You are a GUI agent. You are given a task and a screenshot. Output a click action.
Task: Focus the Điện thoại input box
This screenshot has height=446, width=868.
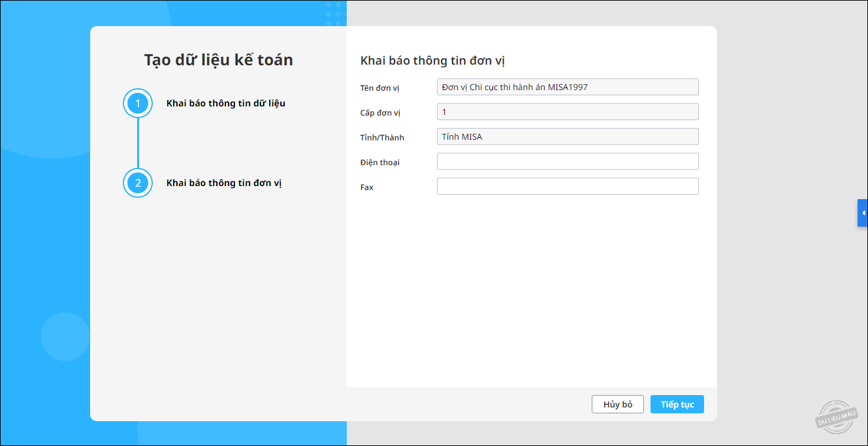568,161
